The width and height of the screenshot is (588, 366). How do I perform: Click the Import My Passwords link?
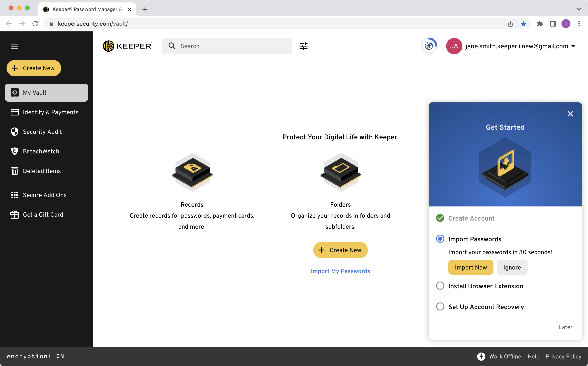coord(340,271)
